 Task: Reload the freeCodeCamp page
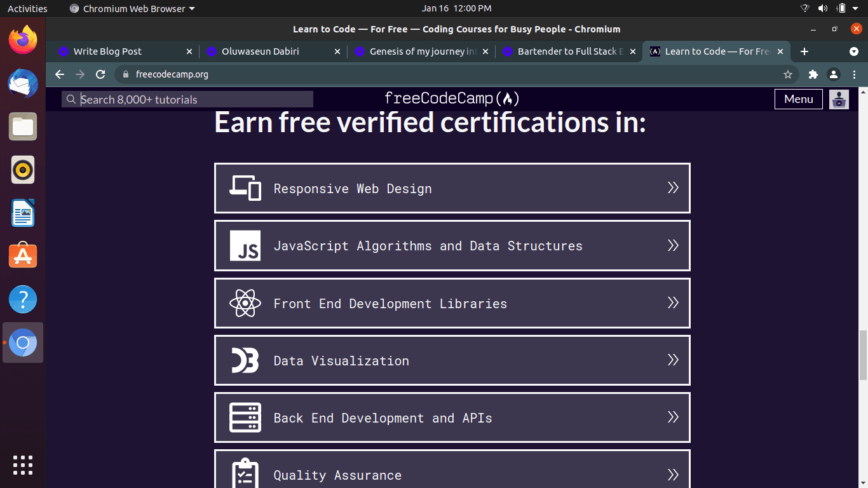coord(100,74)
